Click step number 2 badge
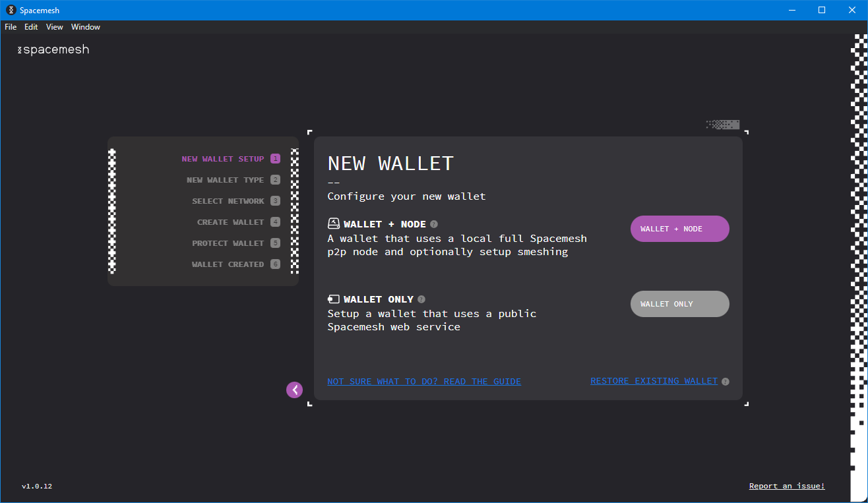Viewport: 868px width, 503px height. (275, 180)
